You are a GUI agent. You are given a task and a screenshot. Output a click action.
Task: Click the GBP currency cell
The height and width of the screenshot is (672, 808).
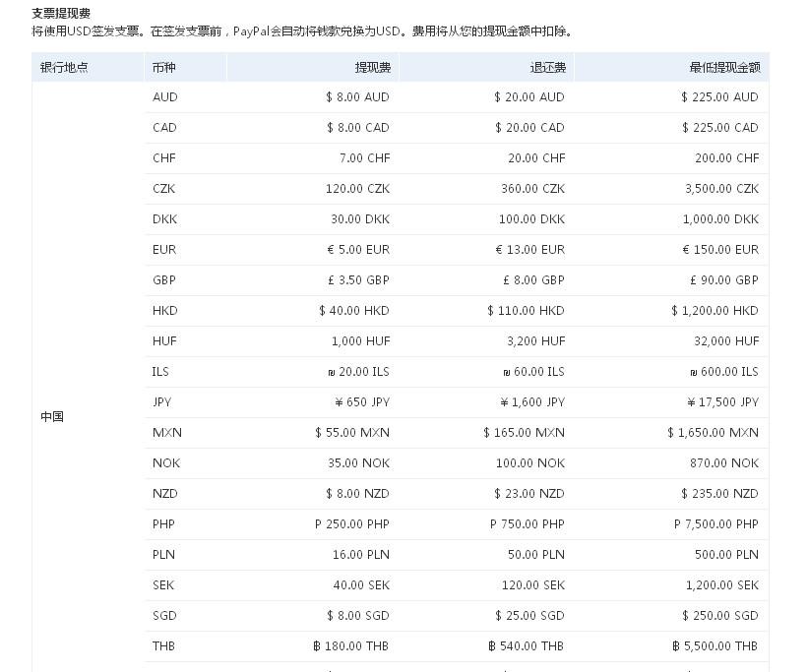(164, 279)
